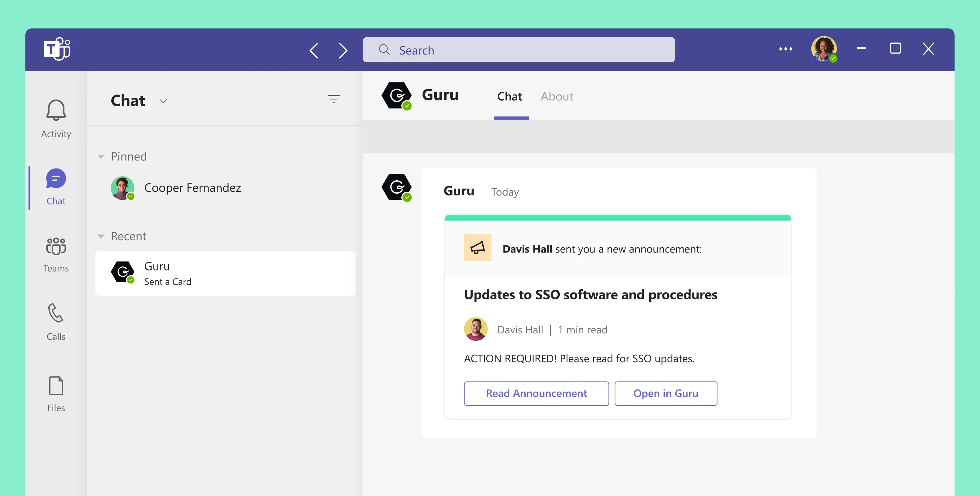Click the back navigation arrow
Viewport: 980px width, 496px height.
coord(314,50)
